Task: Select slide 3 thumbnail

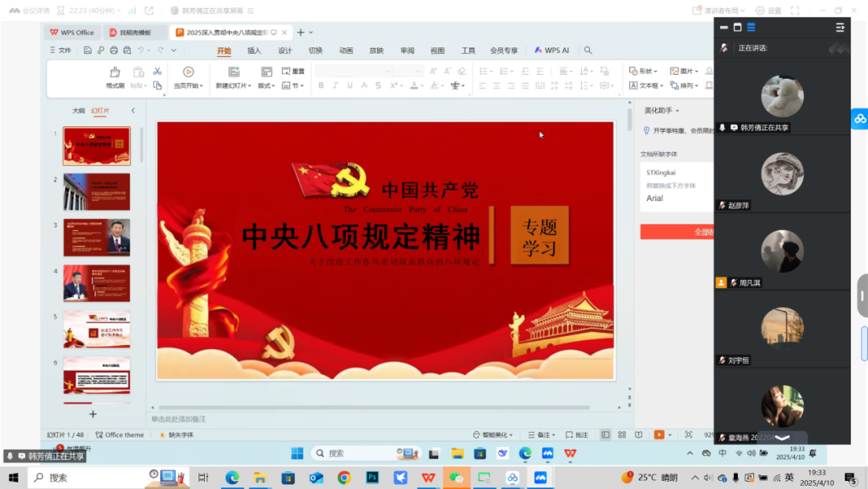Action: coord(96,237)
